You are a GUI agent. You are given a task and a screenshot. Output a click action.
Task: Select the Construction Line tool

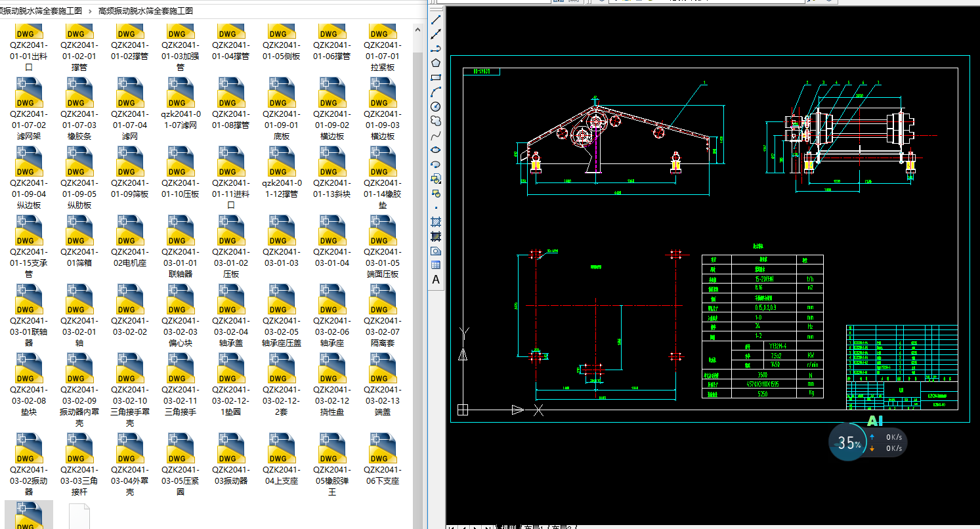[435, 34]
